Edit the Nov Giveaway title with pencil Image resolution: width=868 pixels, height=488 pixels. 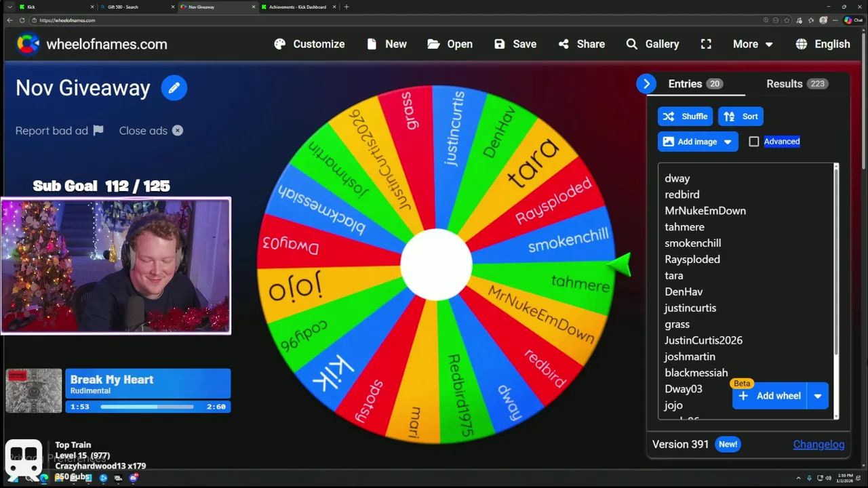[x=174, y=87]
